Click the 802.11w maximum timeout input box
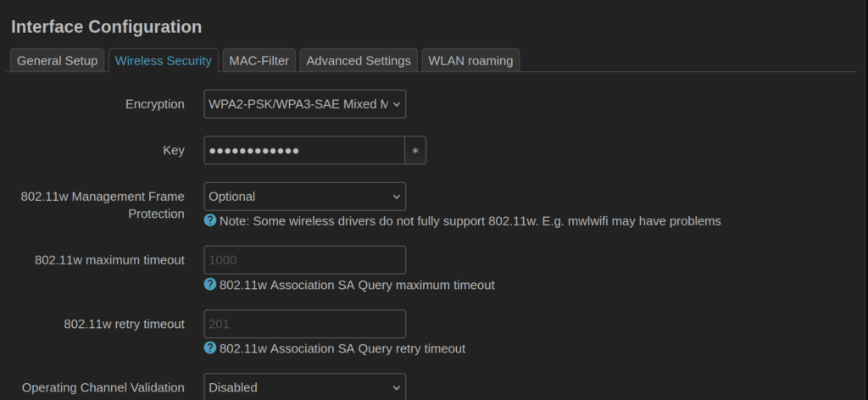The width and height of the screenshot is (868, 400). coord(304,260)
